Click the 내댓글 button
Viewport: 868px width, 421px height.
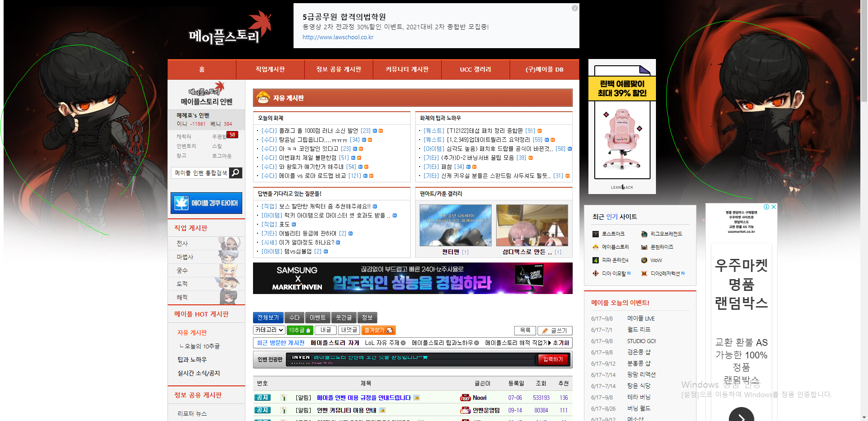(349, 330)
